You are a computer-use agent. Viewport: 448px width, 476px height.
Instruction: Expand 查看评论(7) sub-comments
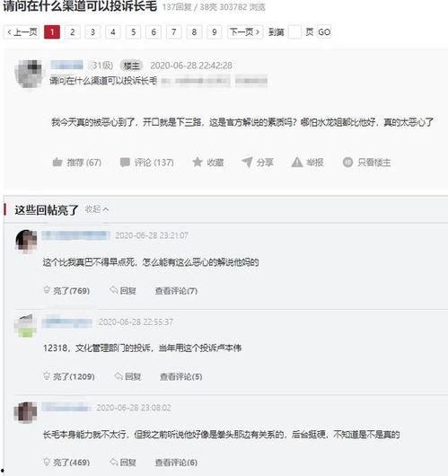(x=176, y=291)
